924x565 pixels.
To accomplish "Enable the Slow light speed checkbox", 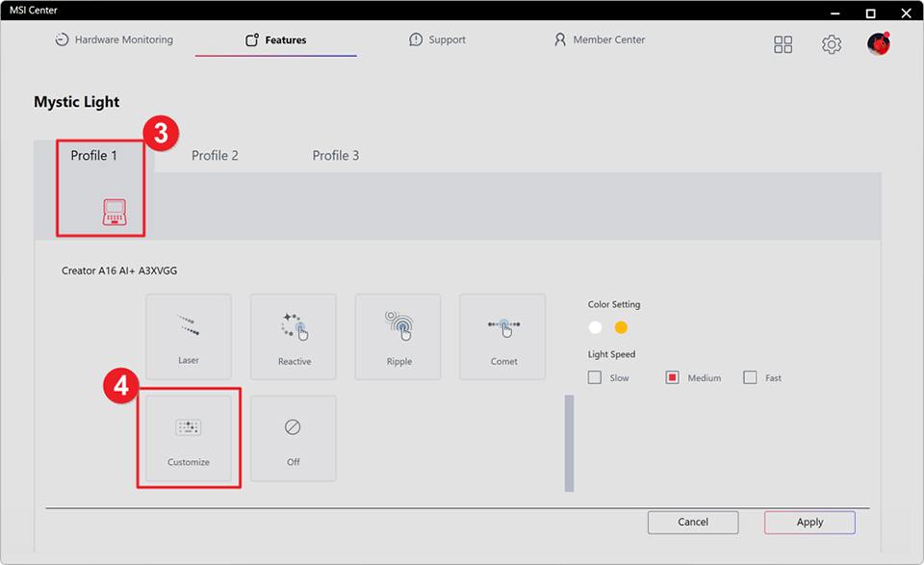I will (595, 378).
